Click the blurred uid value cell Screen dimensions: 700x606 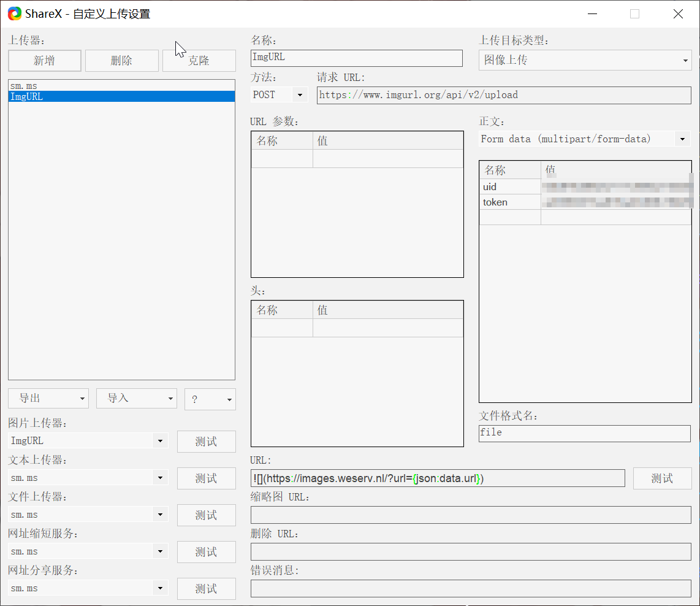coord(616,186)
